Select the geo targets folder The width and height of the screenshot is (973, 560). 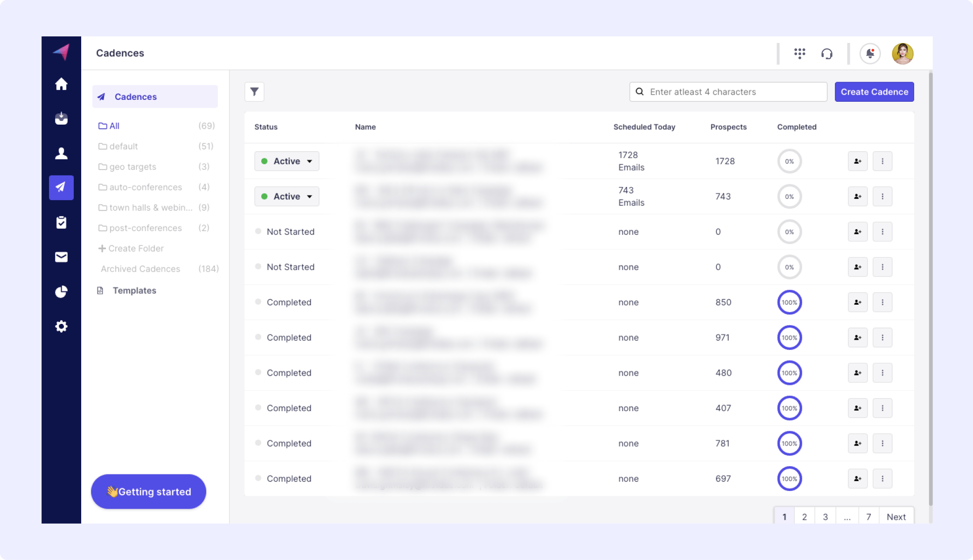tap(133, 167)
